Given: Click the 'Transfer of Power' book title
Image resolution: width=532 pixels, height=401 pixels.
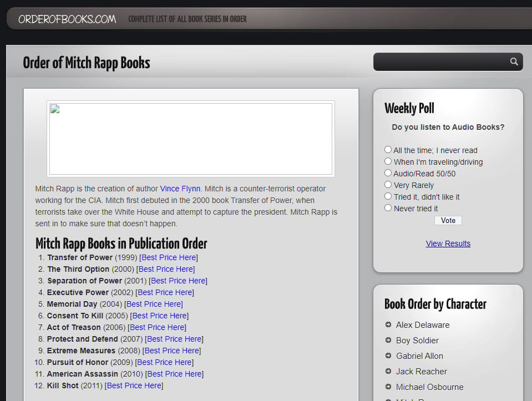Looking at the screenshot, I should tap(80, 257).
